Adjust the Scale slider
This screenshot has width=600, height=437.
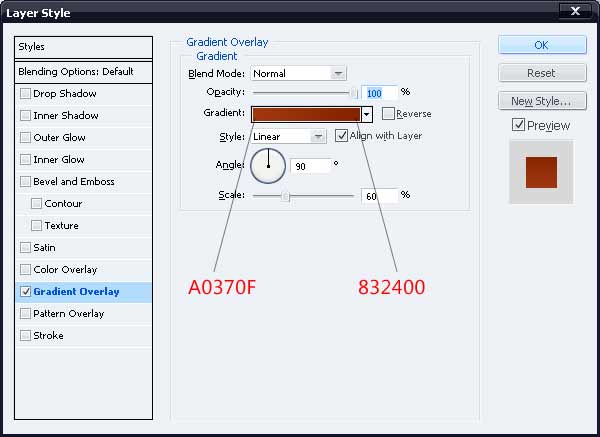[285, 196]
